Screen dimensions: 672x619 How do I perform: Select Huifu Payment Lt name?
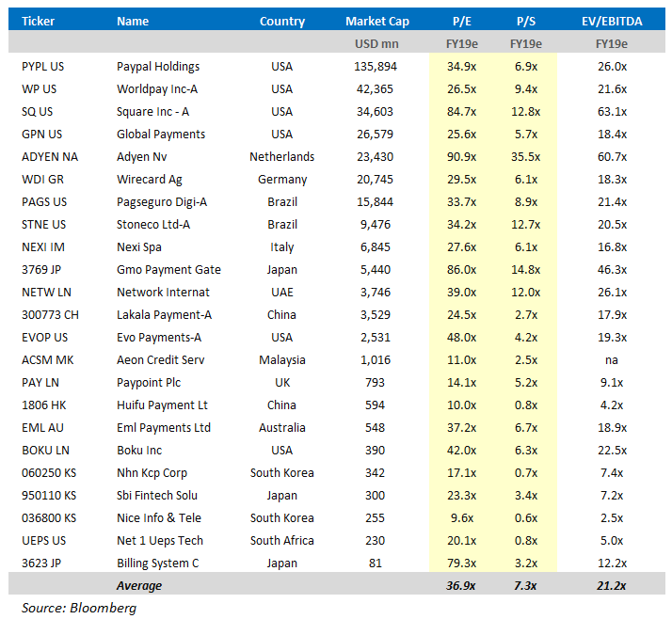[162, 405]
